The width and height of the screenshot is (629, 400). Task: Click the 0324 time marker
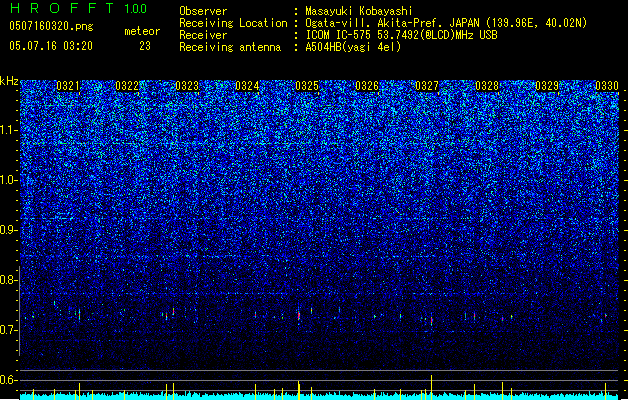247,86
